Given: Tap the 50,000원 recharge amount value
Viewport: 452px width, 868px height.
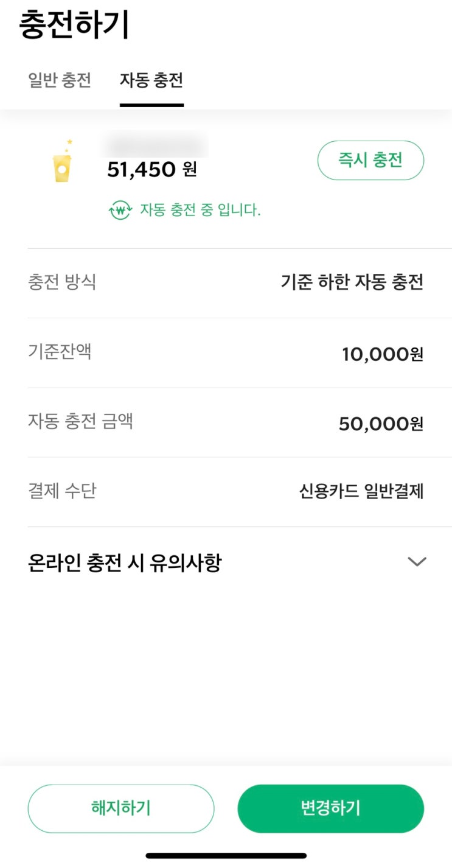Looking at the screenshot, I should point(381,424).
